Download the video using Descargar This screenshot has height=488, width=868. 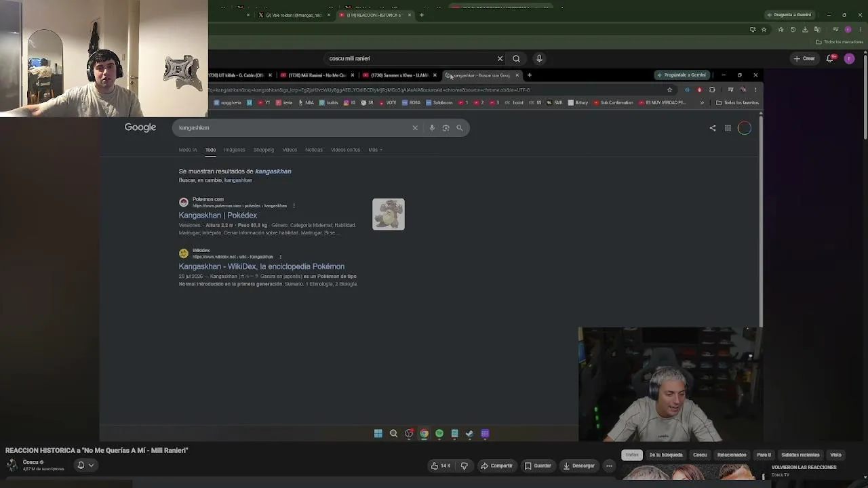pos(579,466)
